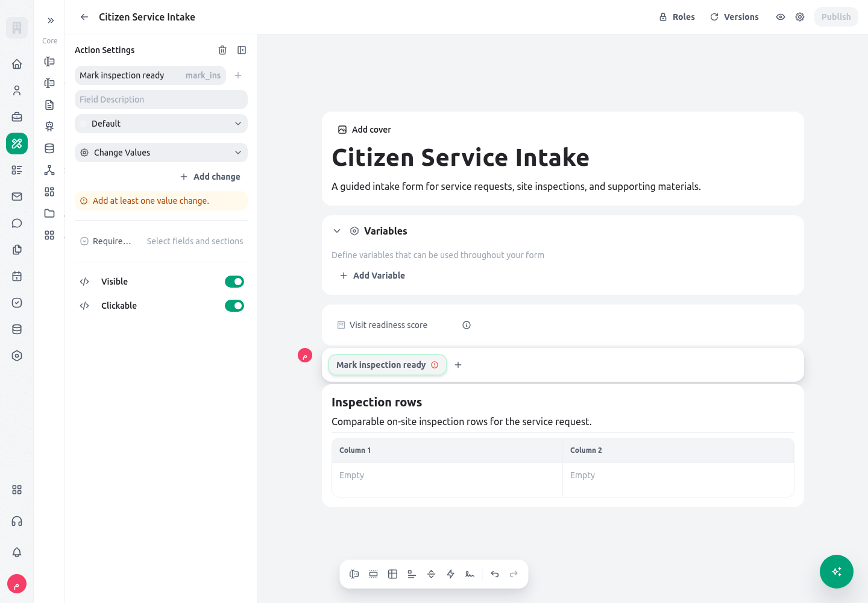Screen dimensions: 868x603
Task: Insert a section using the dotted rectangle tool
Action: (x=374, y=574)
